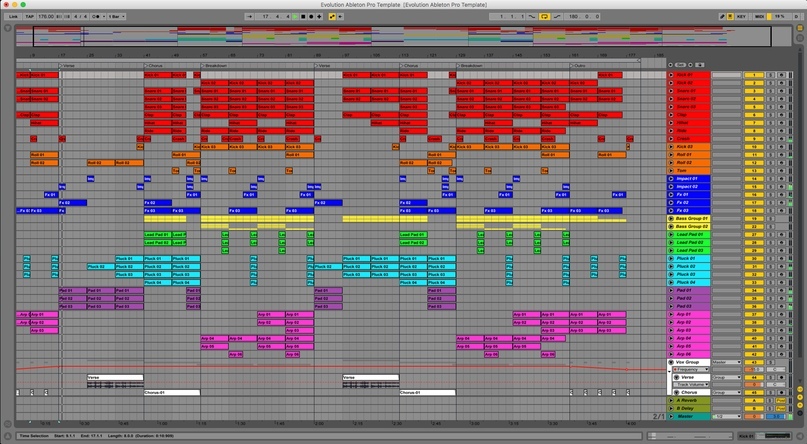Toggle the yellow Loop switch

point(545,16)
